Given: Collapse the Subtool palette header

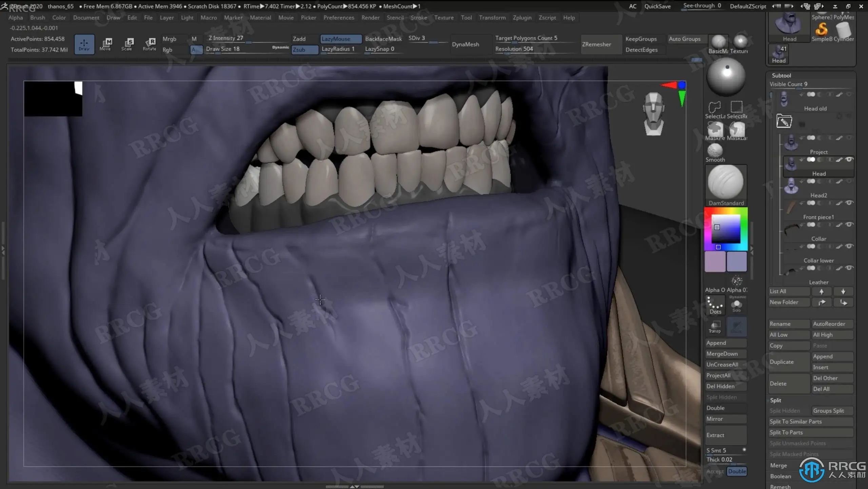Looking at the screenshot, I should point(781,75).
